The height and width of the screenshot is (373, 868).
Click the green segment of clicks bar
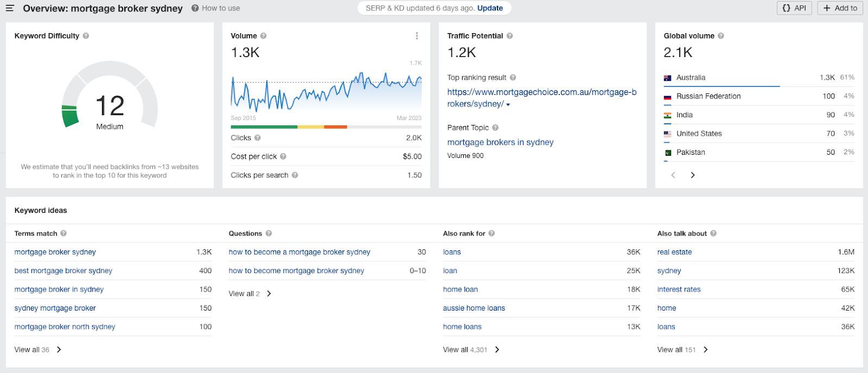coord(264,127)
